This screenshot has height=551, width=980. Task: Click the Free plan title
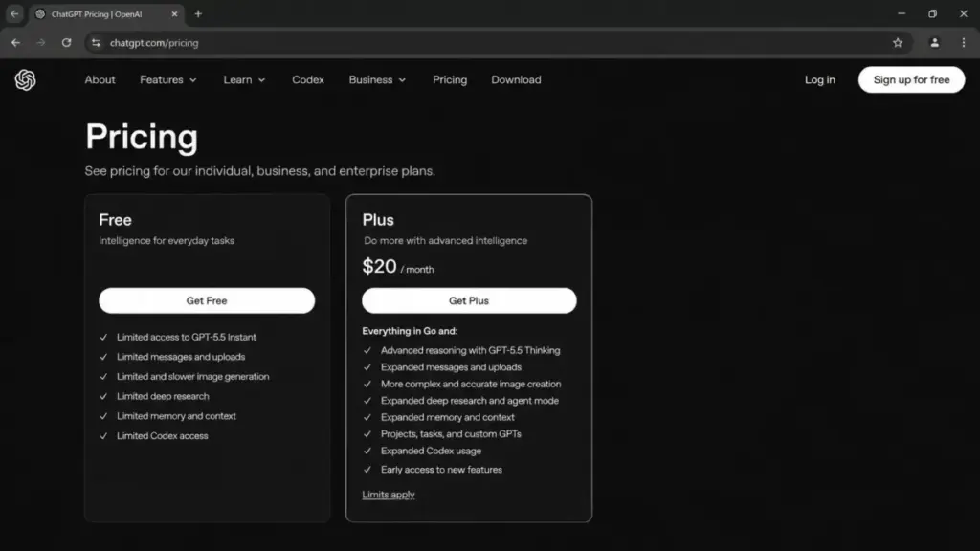point(115,220)
